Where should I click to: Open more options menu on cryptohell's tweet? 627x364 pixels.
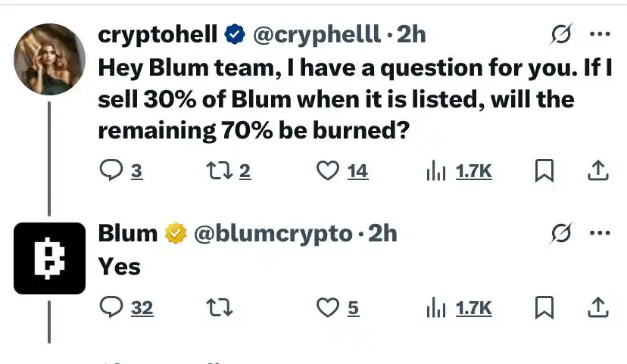pos(600,34)
